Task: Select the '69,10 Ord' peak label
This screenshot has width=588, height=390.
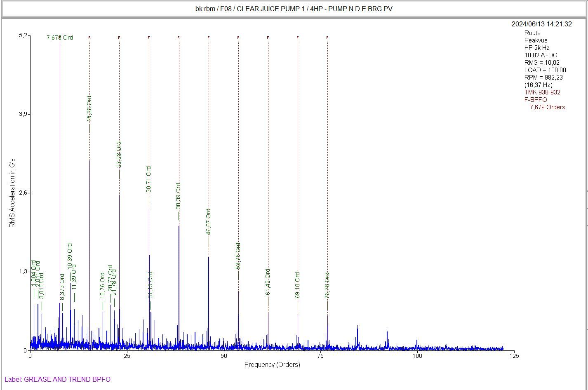Action: pyautogui.click(x=297, y=285)
